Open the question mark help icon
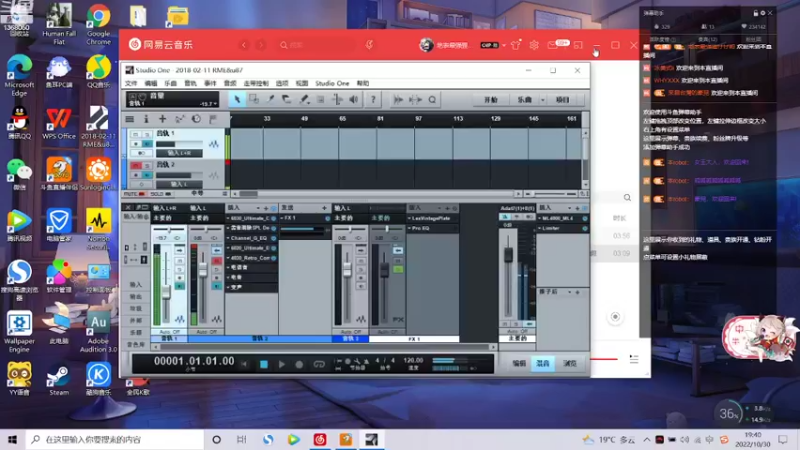 coord(373,99)
